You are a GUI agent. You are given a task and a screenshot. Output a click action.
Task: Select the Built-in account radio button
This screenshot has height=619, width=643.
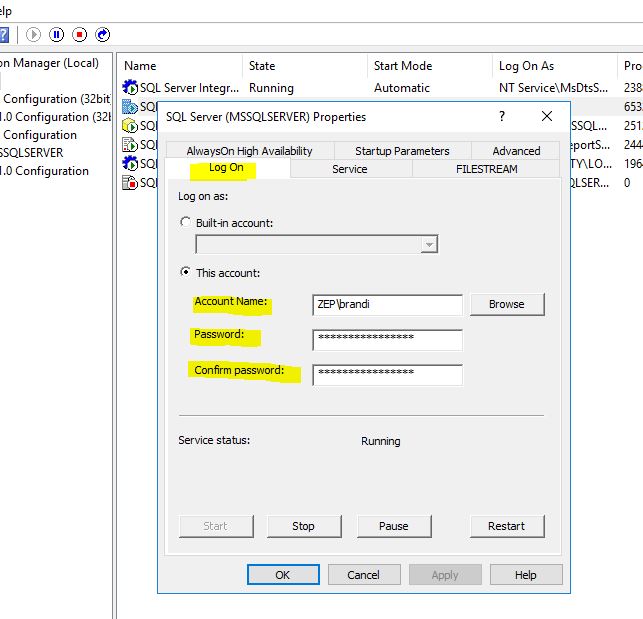[x=184, y=222]
